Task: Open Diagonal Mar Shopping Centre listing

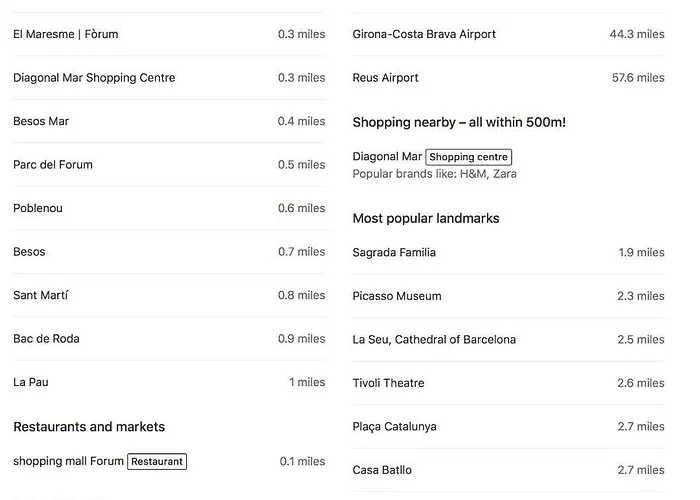Action: point(169,78)
